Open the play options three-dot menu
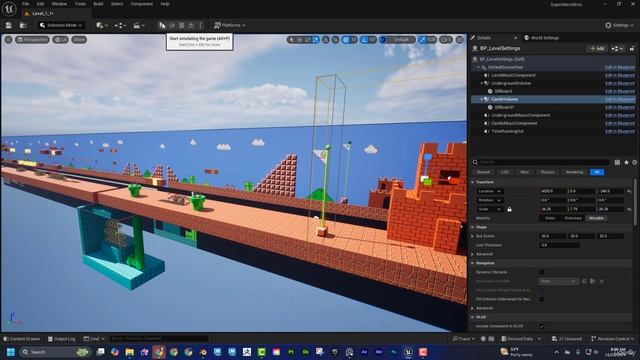 (x=200, y=25)
